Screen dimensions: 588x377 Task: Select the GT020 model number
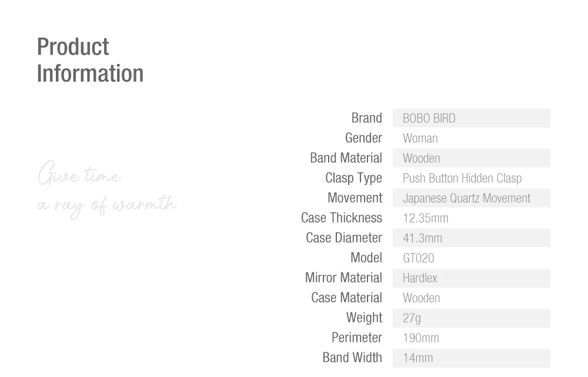(418, 258)
